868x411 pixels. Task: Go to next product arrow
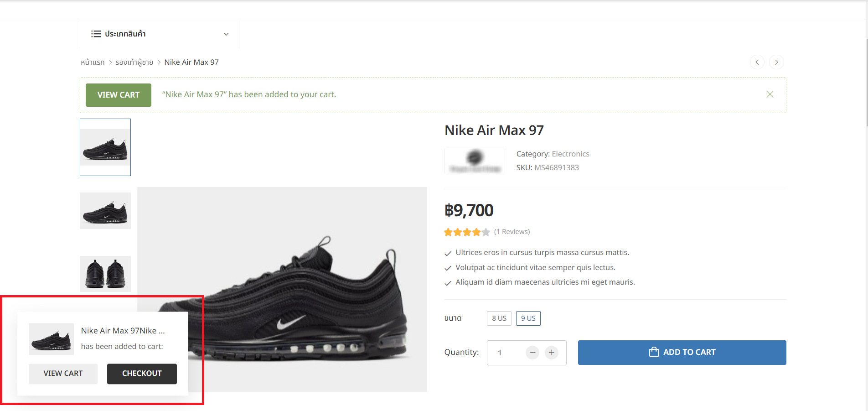(x=776, y=62)
